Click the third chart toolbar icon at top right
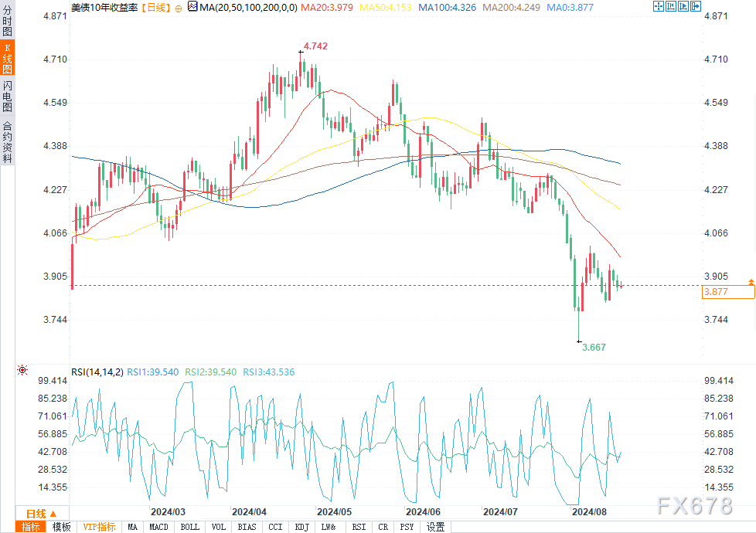The width and height of the screenshot is (756, 533). pos(683,6)
